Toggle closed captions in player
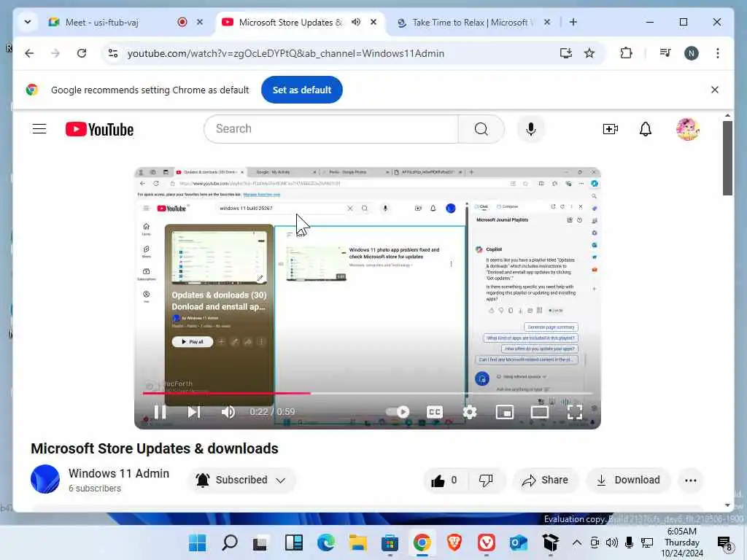The height and width of the screenshot is (560, 747). point(435,411)
